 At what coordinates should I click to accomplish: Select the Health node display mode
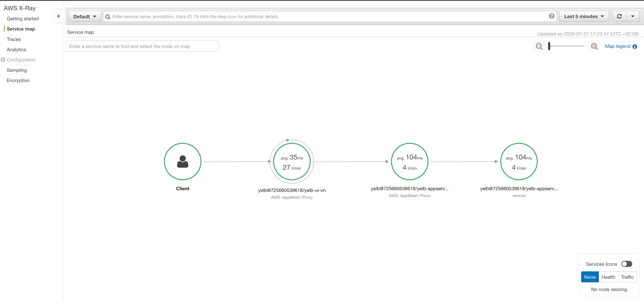pos(608,277)
